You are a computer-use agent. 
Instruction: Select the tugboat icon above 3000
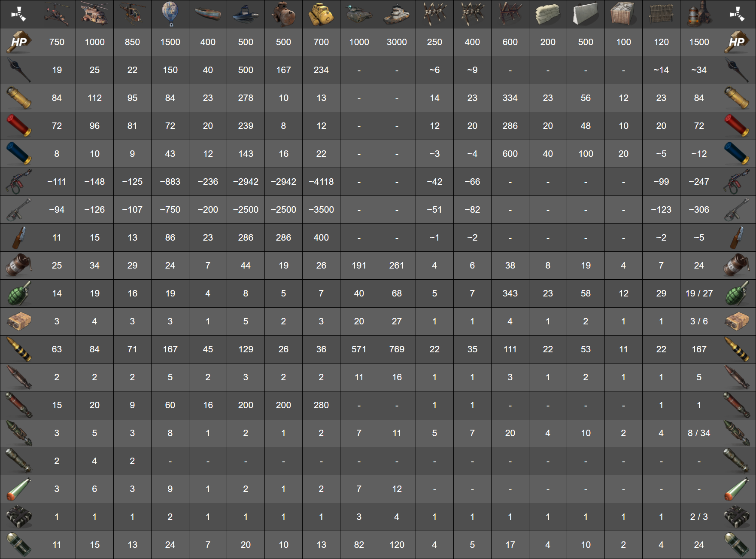397,14
